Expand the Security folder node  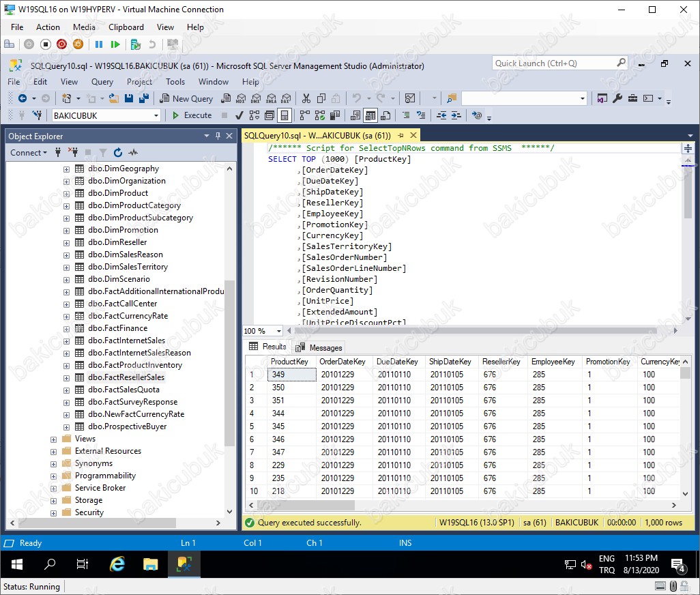[54, 513]
